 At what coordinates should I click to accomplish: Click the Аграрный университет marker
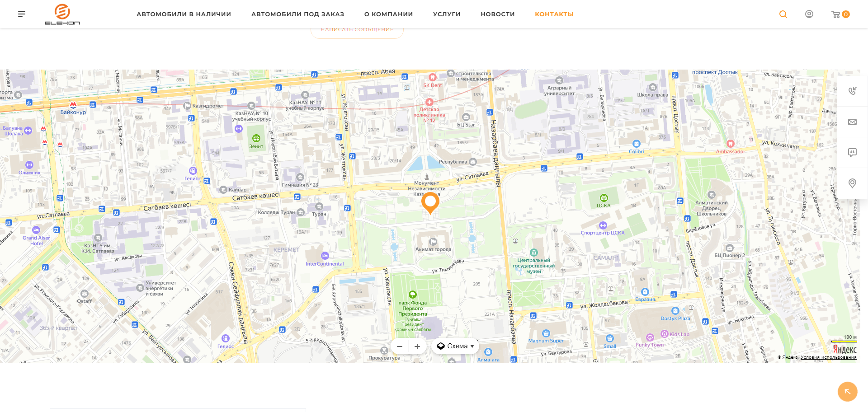click(559, 80)
